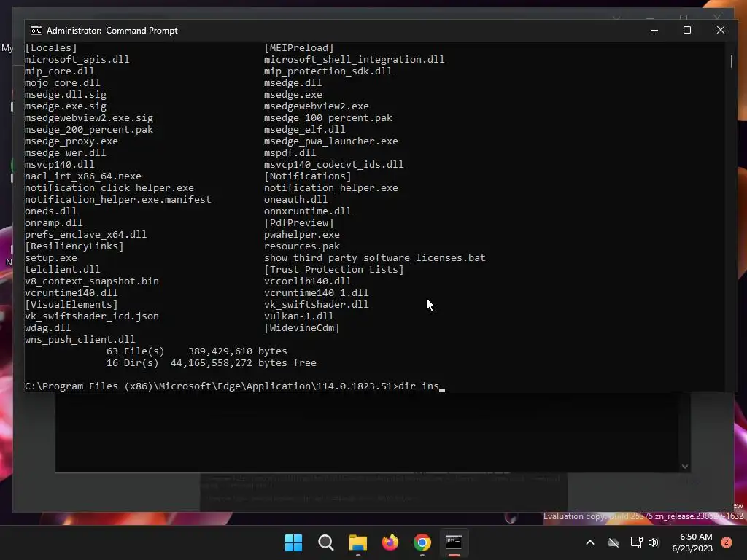This screenshot has height=560, width=747.
Task: Click mip_core.dll entry
Action: pyautogui.click(x=60, y=71)
